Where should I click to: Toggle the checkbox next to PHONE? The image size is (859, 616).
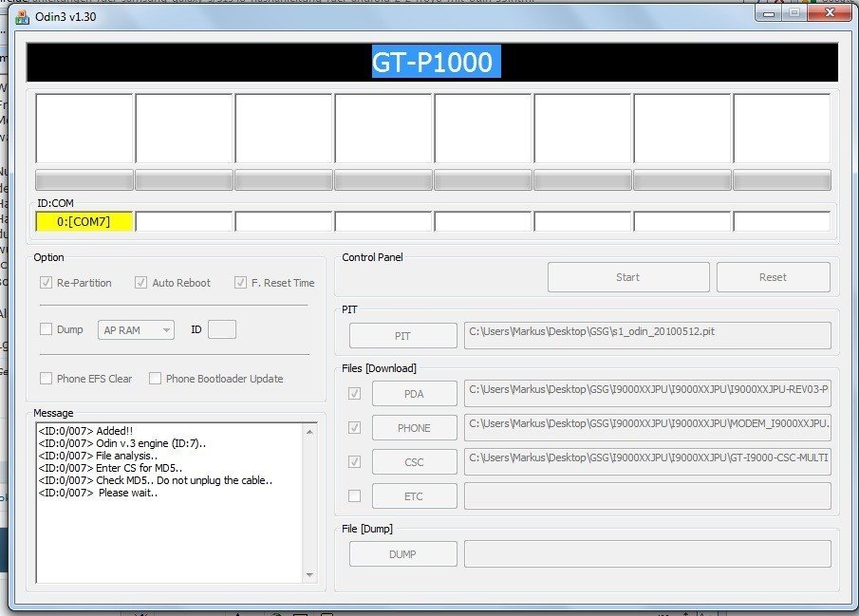point(354,427)
